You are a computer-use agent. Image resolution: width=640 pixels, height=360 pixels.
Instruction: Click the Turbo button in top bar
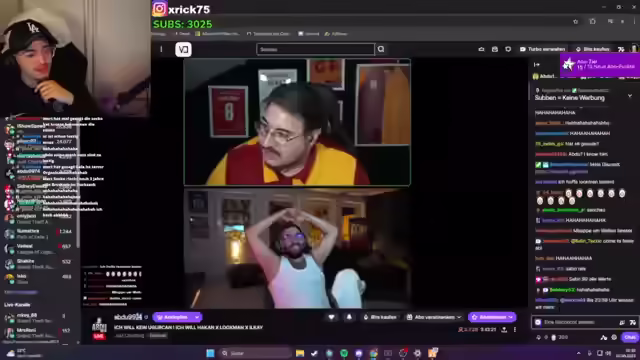click(542, 49)
